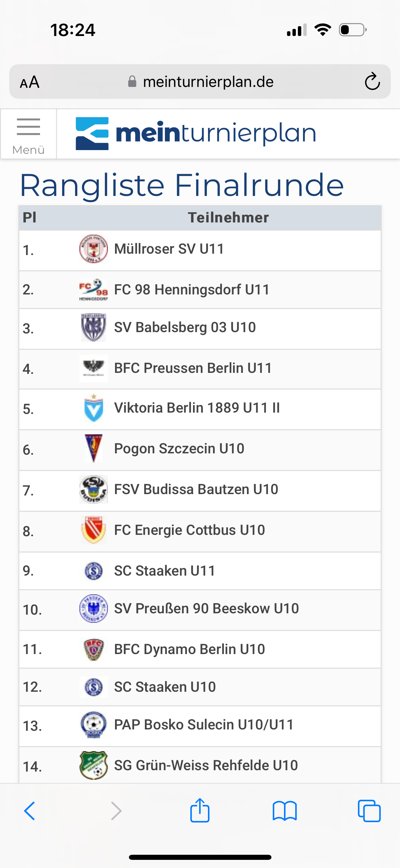Viewport: 400px width, 868px height.
Task: Tap the meinturnierplan.de address bar
Action: click(200, 82)
